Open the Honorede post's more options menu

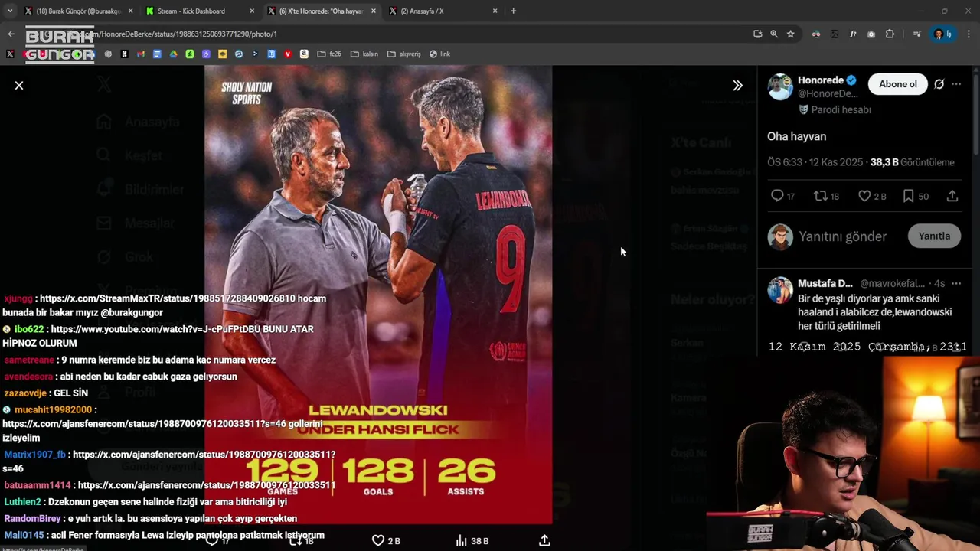point(956,84)
